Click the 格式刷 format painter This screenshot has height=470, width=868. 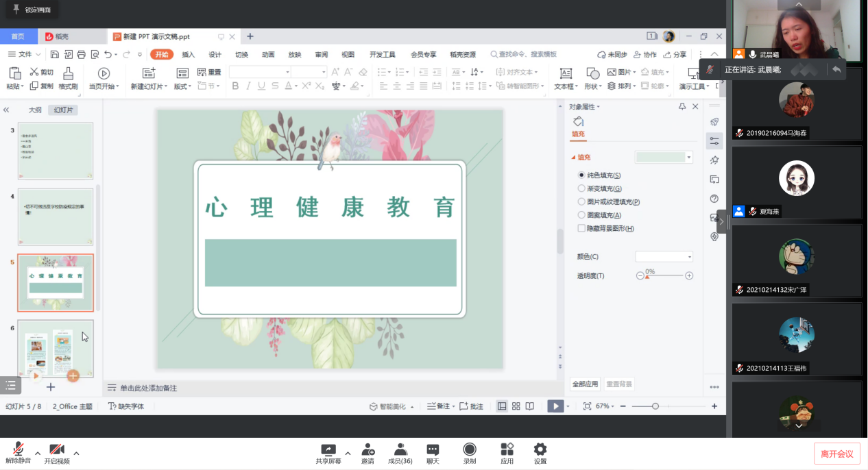[68, 79]
